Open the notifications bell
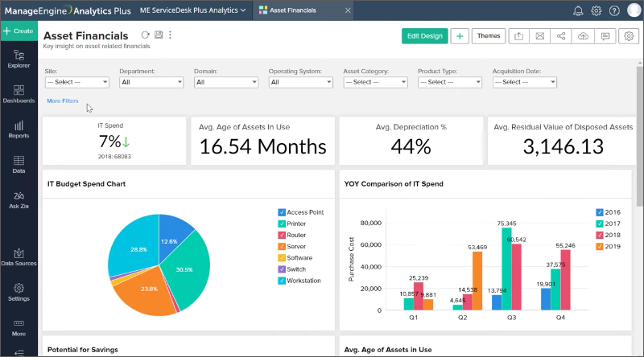644x357 pixels. (x=578, y=10)
